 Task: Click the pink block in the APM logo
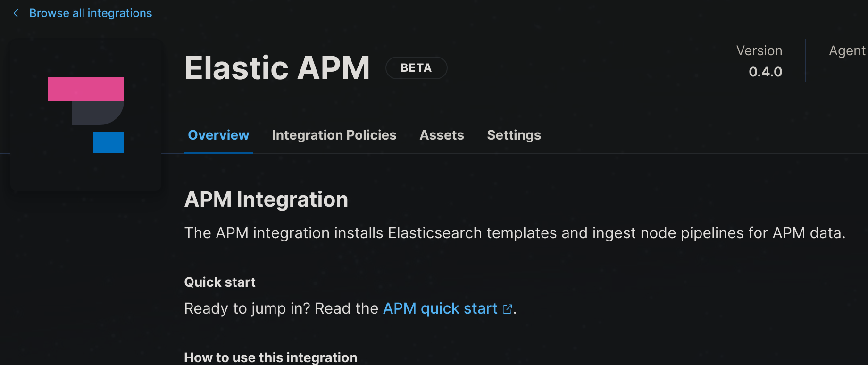coord(85,89)
